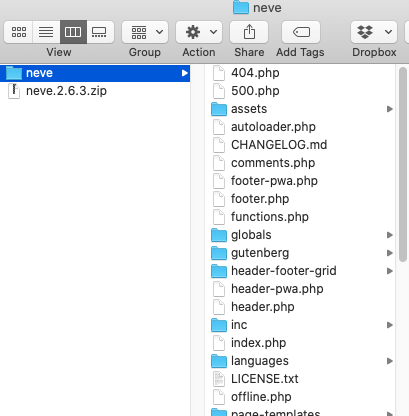Select the 404.php file

300,73
